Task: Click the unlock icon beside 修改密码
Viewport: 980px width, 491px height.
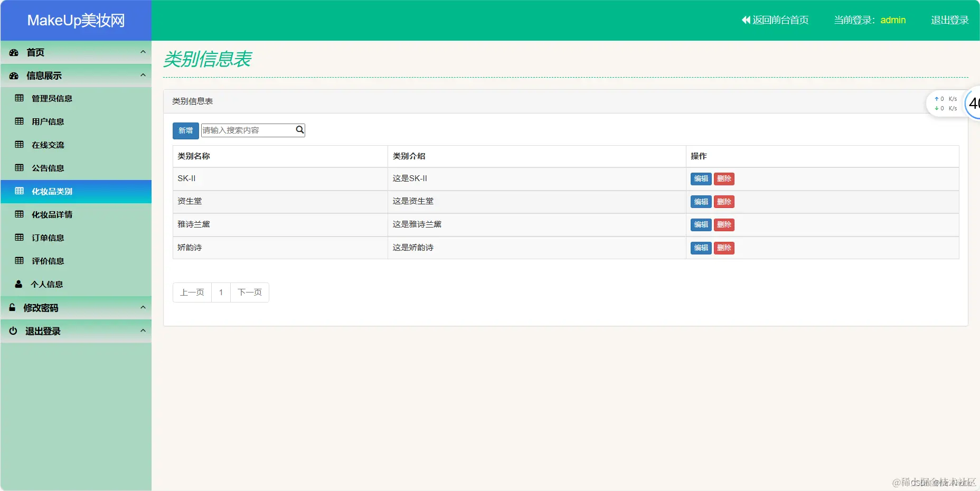Action: 12,307
